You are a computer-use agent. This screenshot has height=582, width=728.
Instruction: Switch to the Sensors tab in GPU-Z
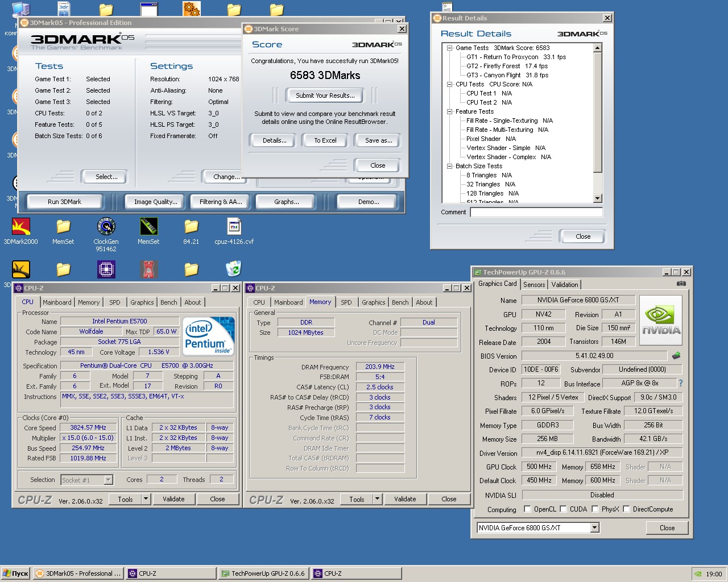[x=534, y=285]
